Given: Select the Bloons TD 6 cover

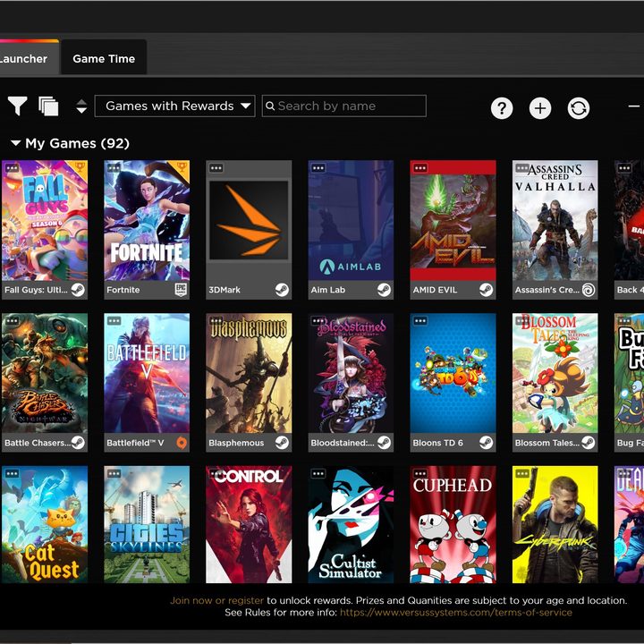Looking at the screenshot, I should point(453,373).
